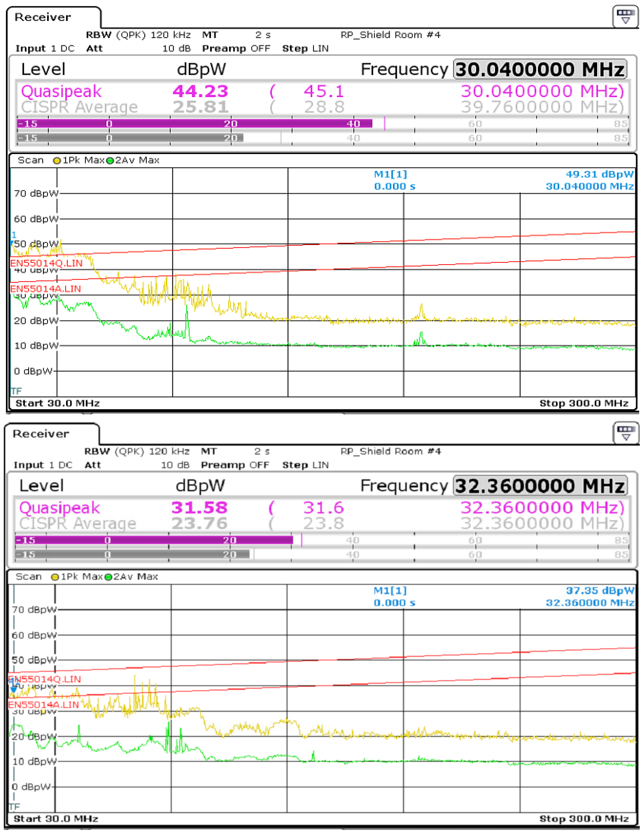Click Start 30.0 MHz in upper scan
Screen dimensions: 644x835
point(57,403)
